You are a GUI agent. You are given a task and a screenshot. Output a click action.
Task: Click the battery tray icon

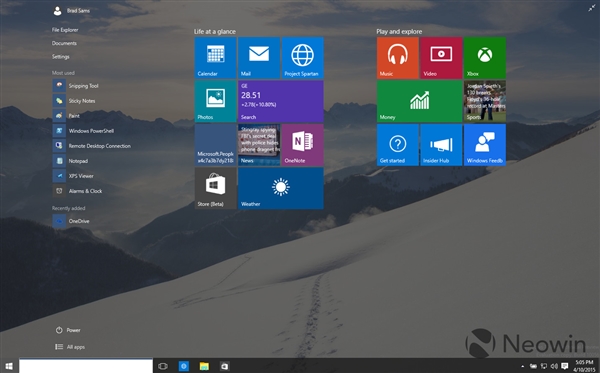click(x=533, y=366)
